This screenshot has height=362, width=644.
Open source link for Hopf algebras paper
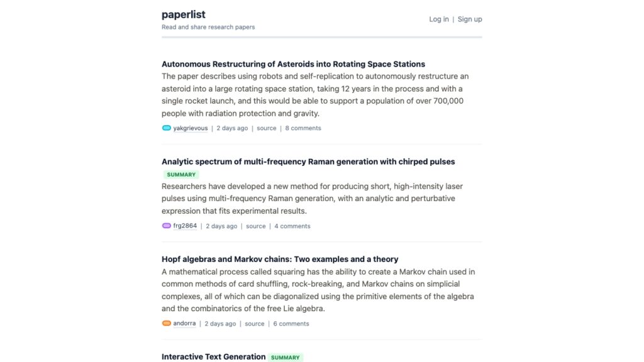255,324
